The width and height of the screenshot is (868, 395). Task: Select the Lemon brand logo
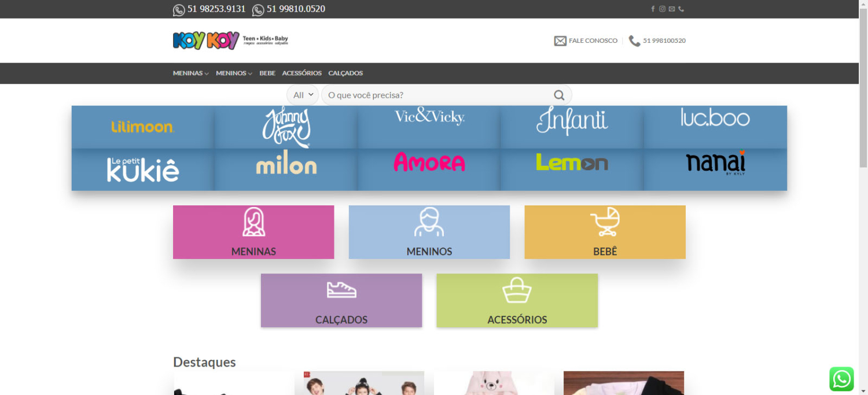[572, 163]
